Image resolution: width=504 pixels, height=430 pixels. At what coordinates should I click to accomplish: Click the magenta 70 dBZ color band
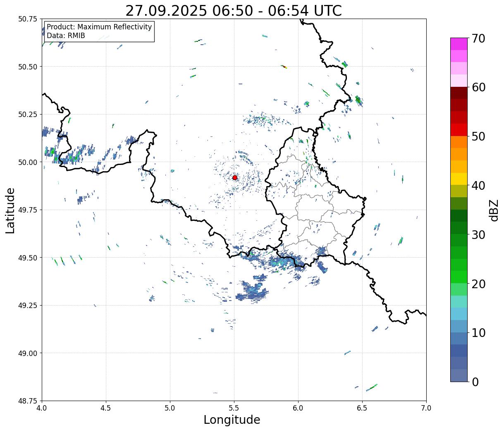coord(459,44)
